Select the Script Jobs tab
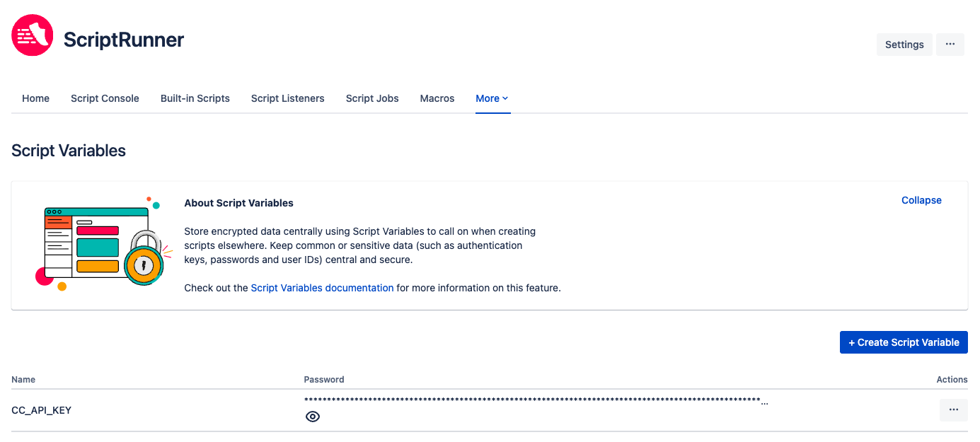 (x=372, y=98)
